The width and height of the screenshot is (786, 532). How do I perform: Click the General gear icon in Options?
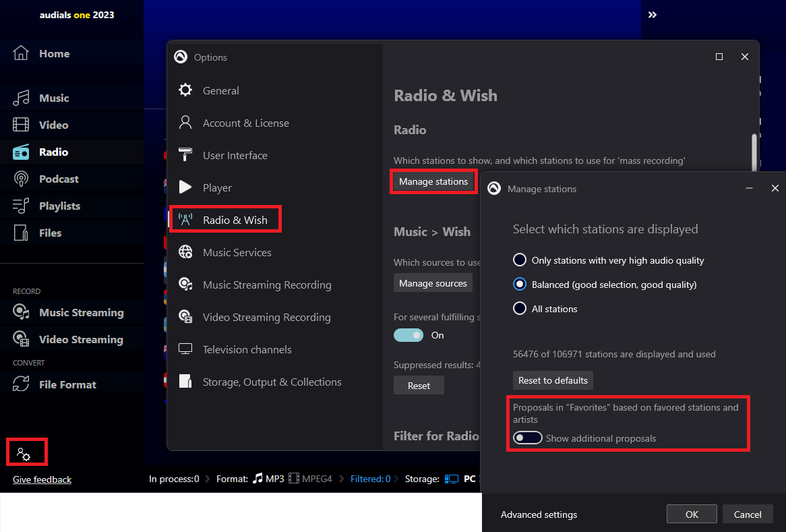185,90
